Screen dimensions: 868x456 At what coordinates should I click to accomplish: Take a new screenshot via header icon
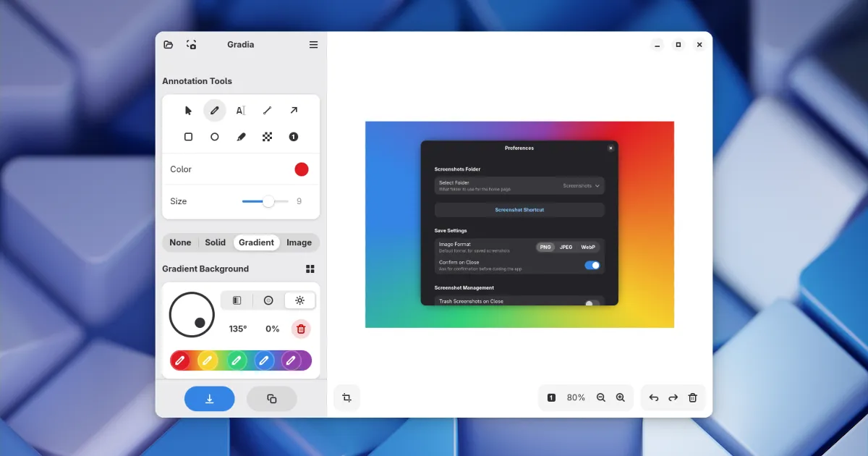[x=191, y=45]
